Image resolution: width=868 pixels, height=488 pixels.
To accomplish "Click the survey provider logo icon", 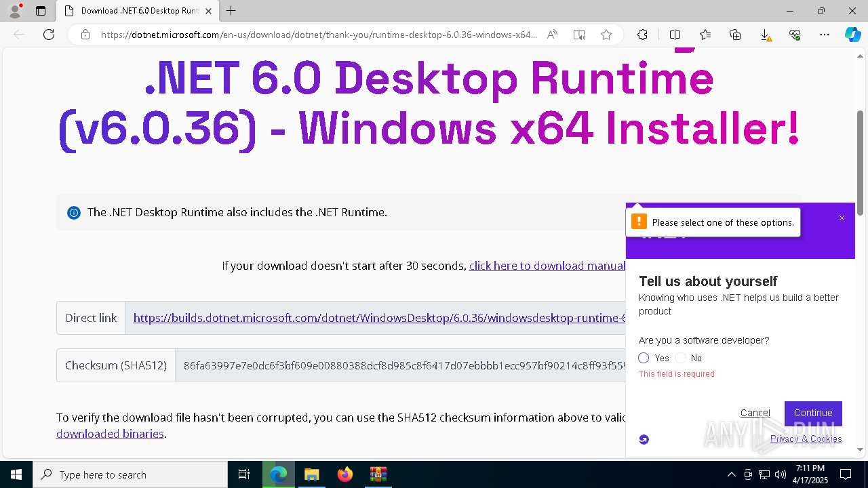I will pyautogui.click(x=644, y=439).
